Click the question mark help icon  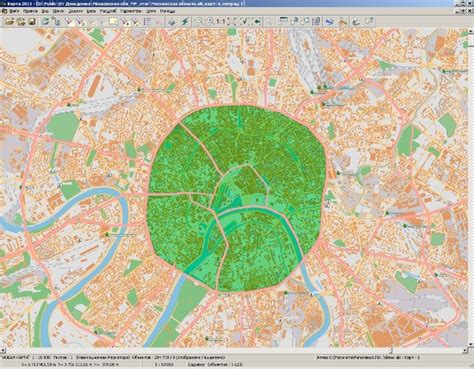pos(369,22)
